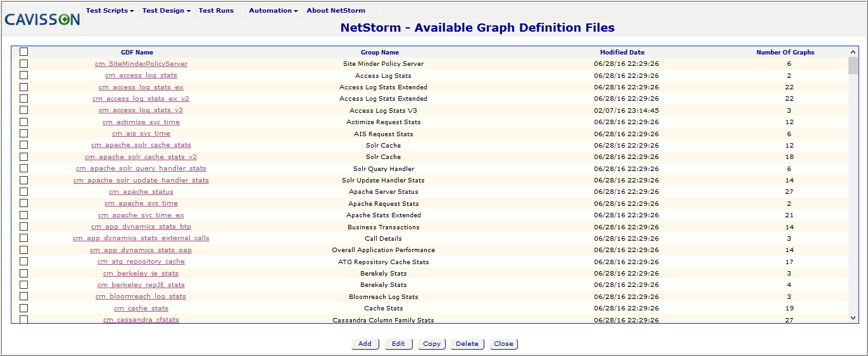Tick the select-all checkbox in header
868x356 pixels.
coord(24,52)
